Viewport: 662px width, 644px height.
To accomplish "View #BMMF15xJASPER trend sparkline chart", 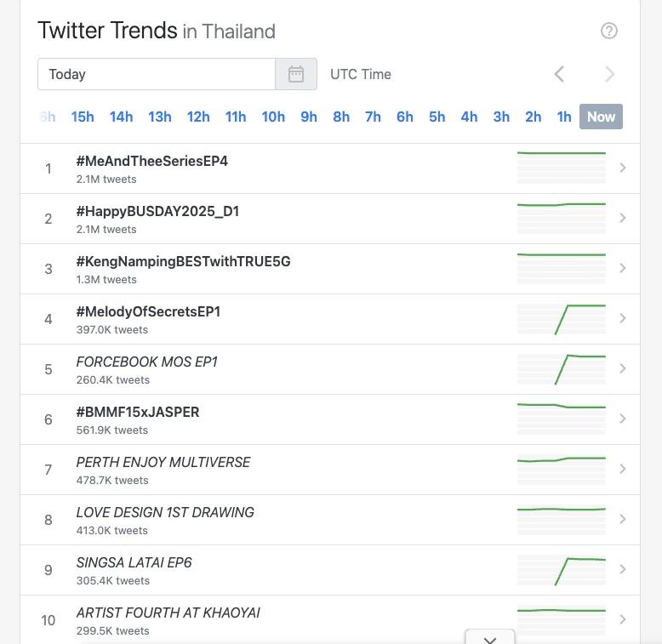I will click(x=562, y=419).
